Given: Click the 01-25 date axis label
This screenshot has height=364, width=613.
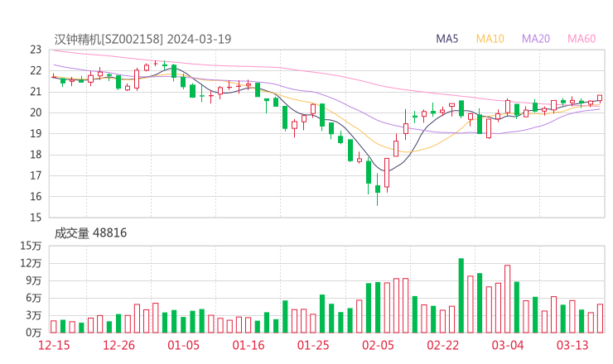Looking at the screenshot, I should pos(313,345).
